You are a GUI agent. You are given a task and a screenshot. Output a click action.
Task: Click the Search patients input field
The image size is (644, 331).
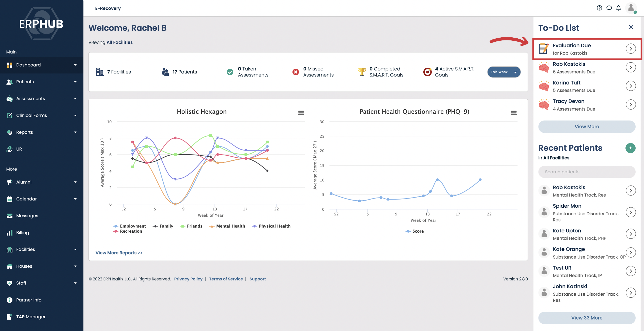point(587,172)
